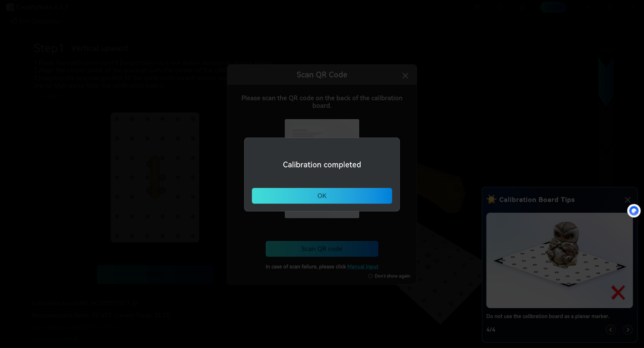Open the Manual Input link
The width and height of the screenshot is (644, 348).
(362, 266)
